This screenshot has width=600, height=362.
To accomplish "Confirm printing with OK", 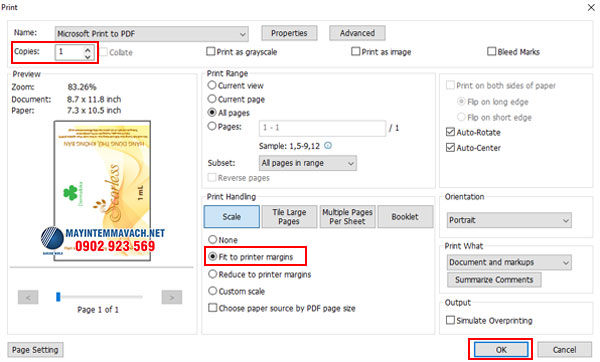I will pyautogui.click(x=501, y=349).
